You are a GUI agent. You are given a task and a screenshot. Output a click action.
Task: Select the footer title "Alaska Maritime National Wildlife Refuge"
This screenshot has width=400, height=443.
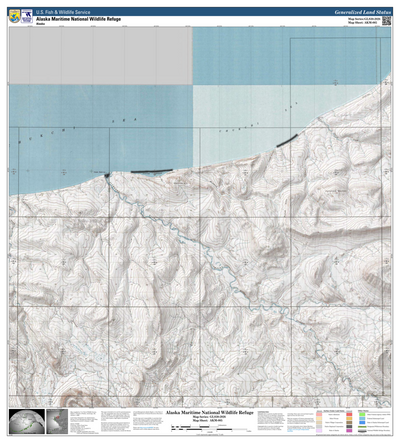[210, 413]
